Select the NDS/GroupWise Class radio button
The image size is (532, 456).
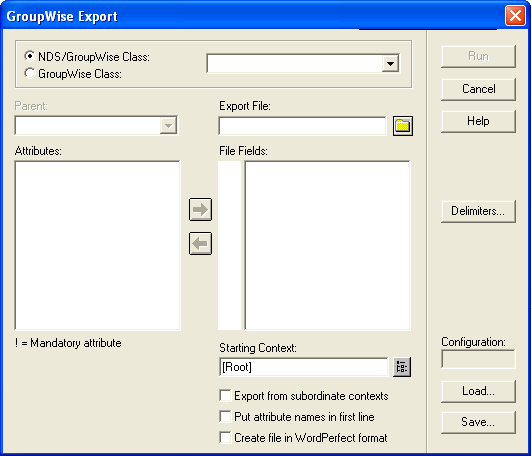pyautogui.click(x=30, y=56)
